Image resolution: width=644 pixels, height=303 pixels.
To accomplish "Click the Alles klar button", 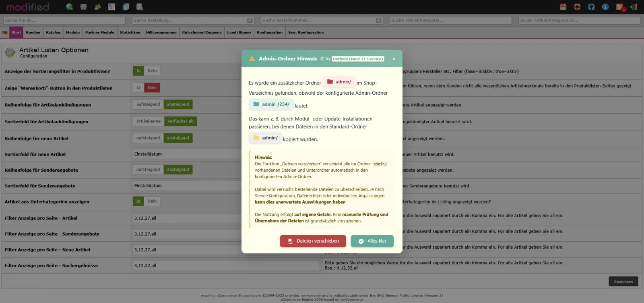I will point(372,241).
